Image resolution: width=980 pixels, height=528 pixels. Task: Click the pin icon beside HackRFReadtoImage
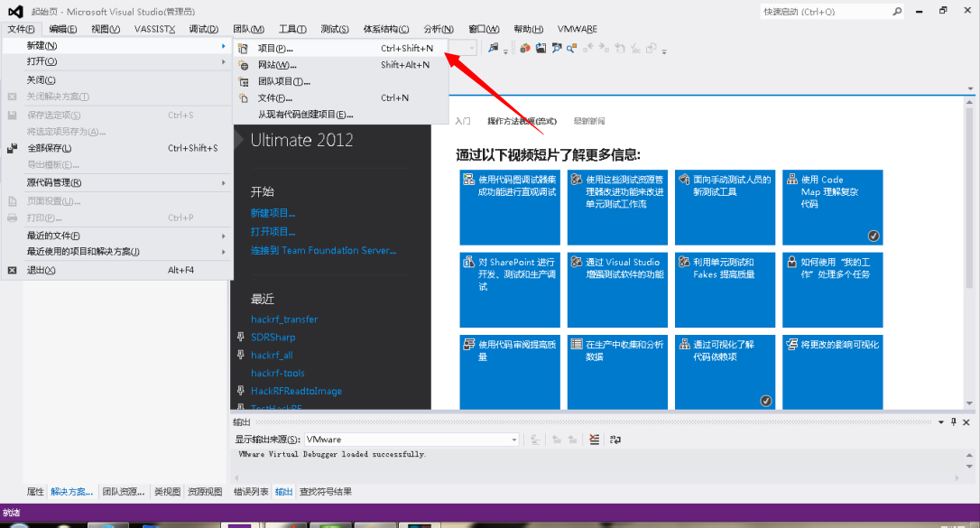(x=241, y=391)
